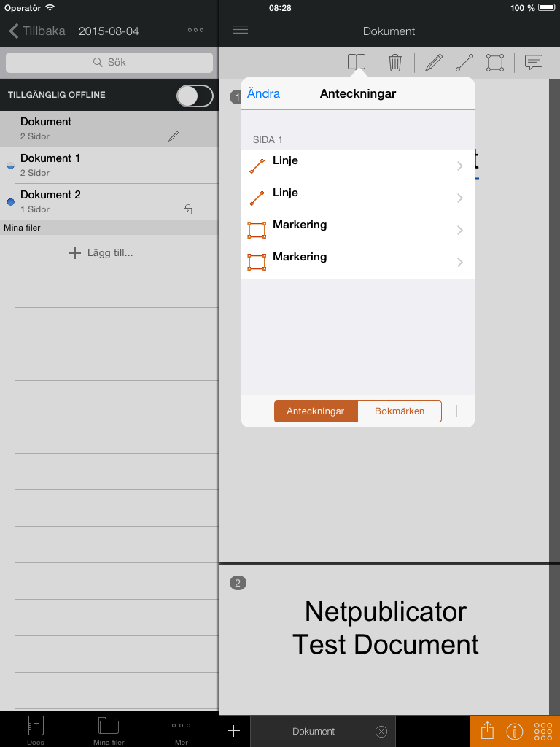Image resolution: width=560 pixels, height=747 pixels.
Task: Select the pencil drawing tool
Action: [434, 63]
